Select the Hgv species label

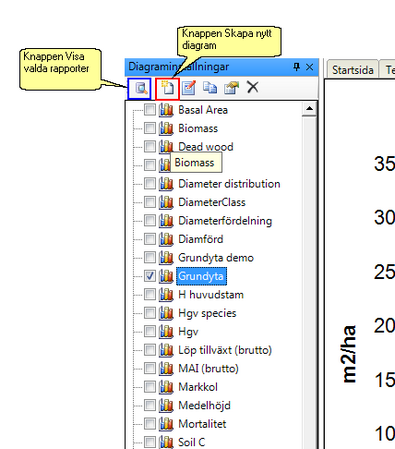click(x=207, y=313)
